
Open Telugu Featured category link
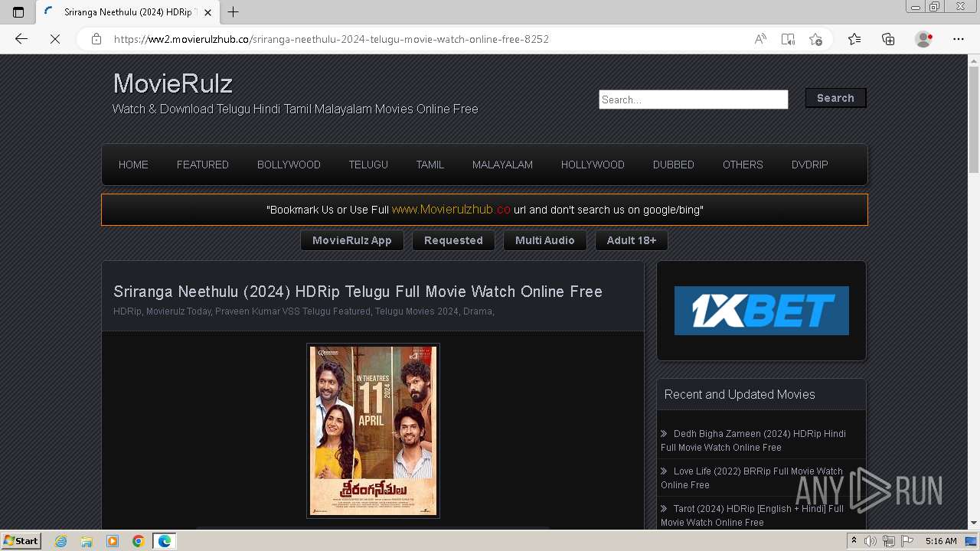[336, 311]
